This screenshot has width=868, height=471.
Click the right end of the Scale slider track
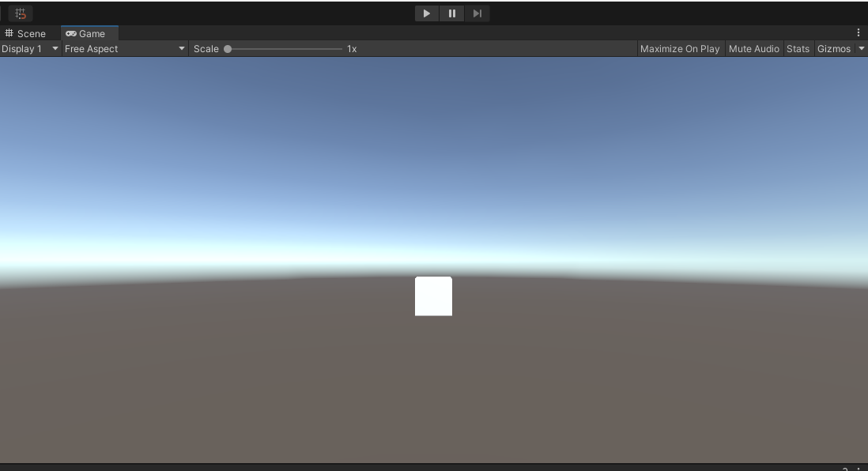(340, 49)
